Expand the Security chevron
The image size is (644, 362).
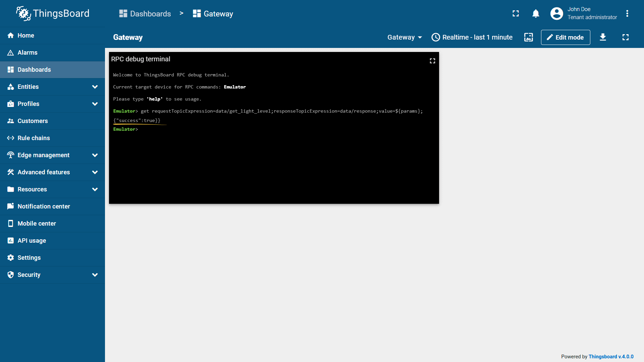[95, 275]
